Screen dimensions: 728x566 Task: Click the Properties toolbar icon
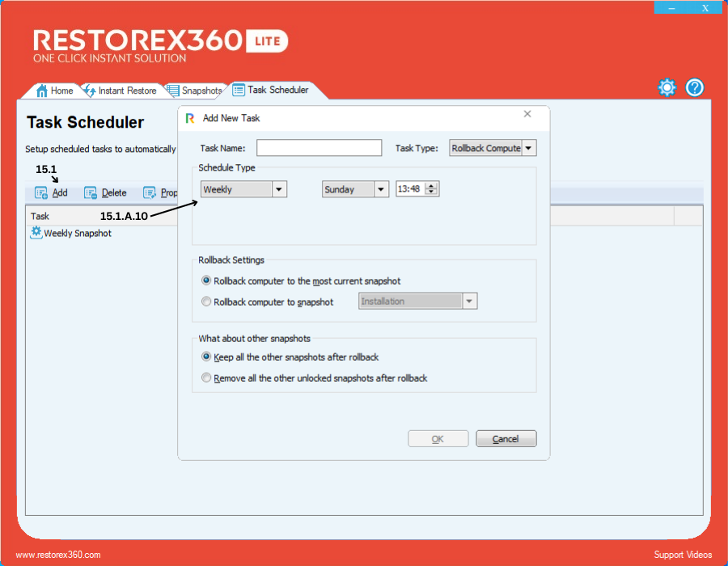click(x=150, y=193)
